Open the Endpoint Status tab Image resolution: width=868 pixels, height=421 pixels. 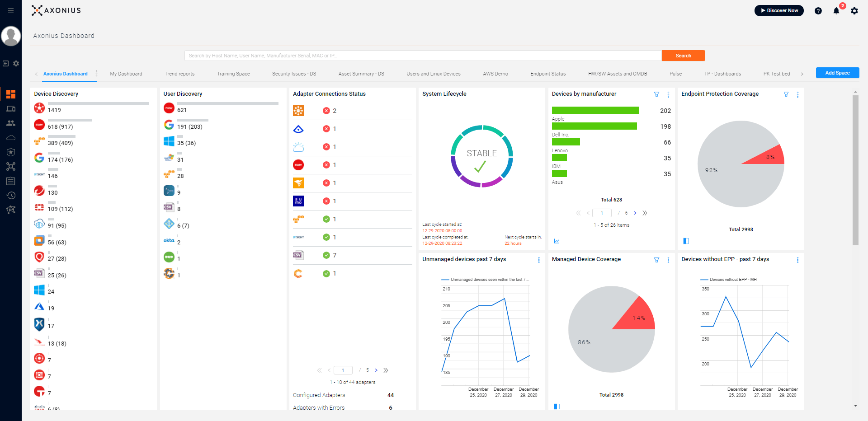coord(548,74)
